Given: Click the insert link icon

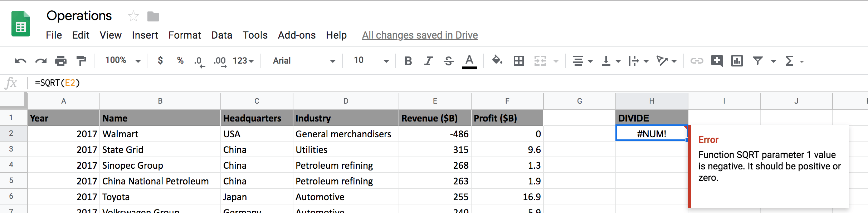Looking at the screenshot, I should coord(697,61).
